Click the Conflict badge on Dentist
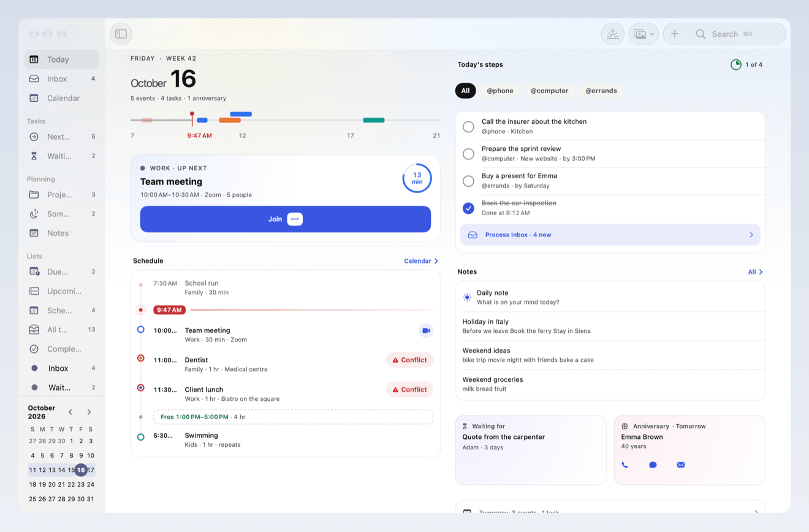This screenshot has width=809, height=532. click(x=409, y=360)
